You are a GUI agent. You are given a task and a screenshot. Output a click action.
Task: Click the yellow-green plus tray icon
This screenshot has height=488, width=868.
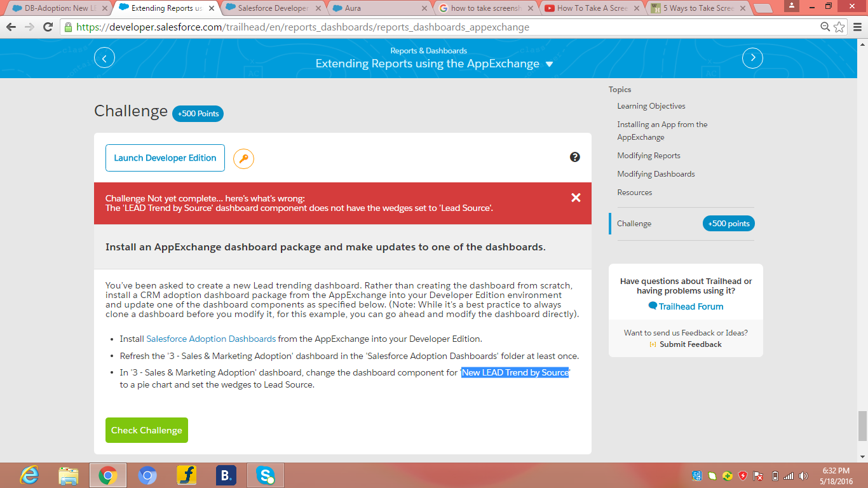(x=727, y=476)
